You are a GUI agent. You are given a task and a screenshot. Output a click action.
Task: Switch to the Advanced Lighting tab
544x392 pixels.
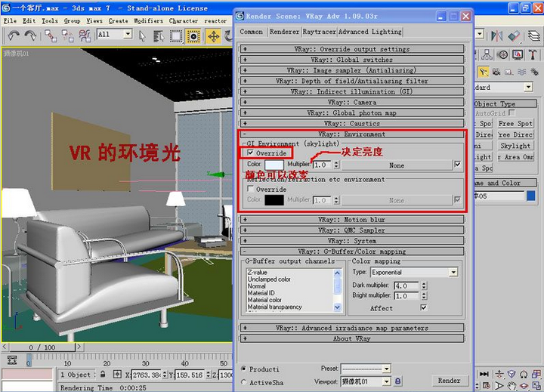click(369, 32)
